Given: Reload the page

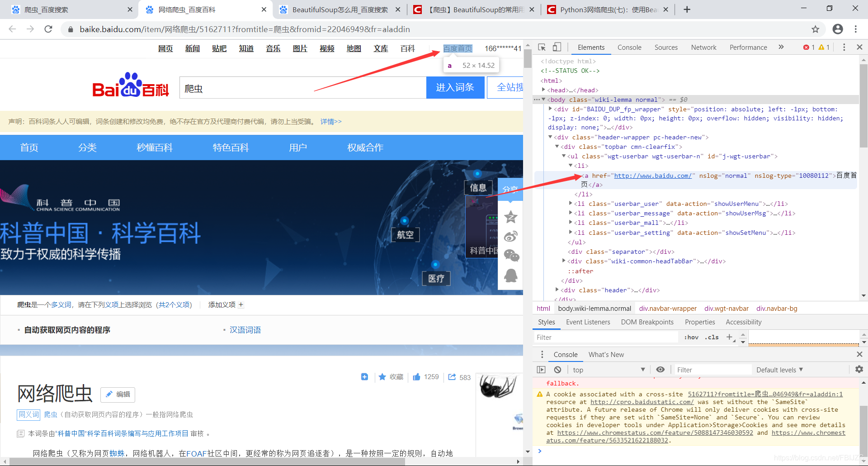Looking at the screenshot, I should point(48,29).
